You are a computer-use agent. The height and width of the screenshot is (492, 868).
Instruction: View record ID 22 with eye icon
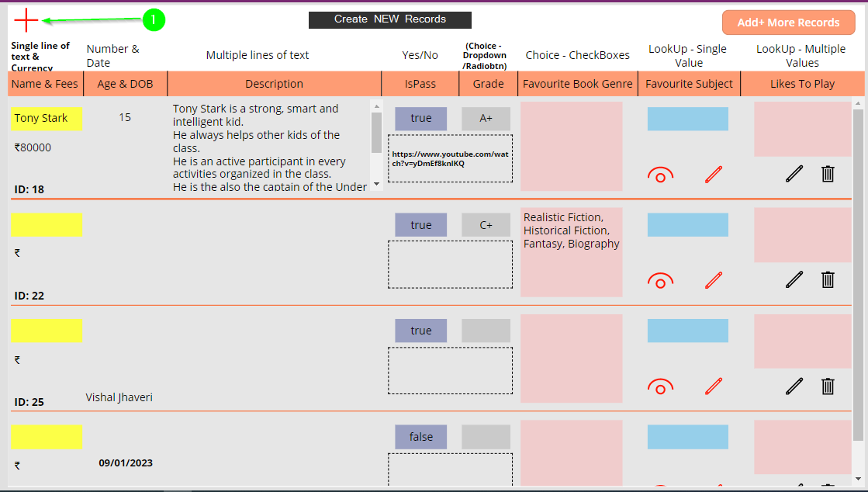point(660,280)
